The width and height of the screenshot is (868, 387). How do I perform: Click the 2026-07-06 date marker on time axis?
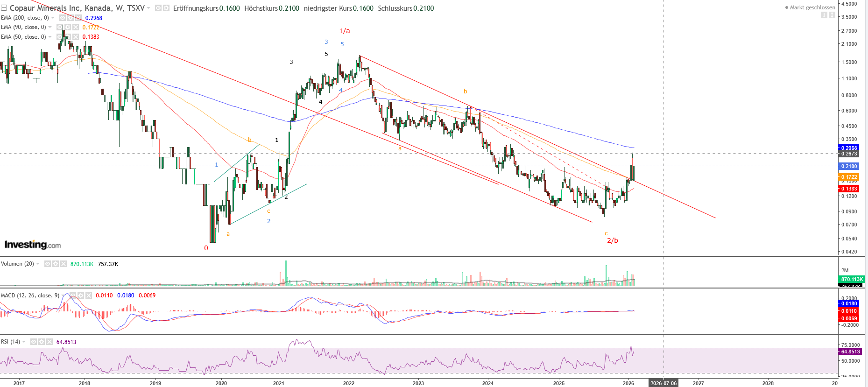[663, 383]
